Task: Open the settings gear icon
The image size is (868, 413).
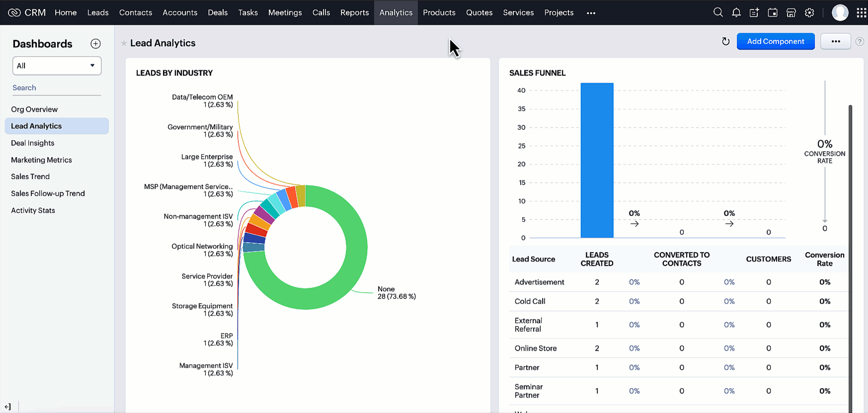Action: click(809, 12)
